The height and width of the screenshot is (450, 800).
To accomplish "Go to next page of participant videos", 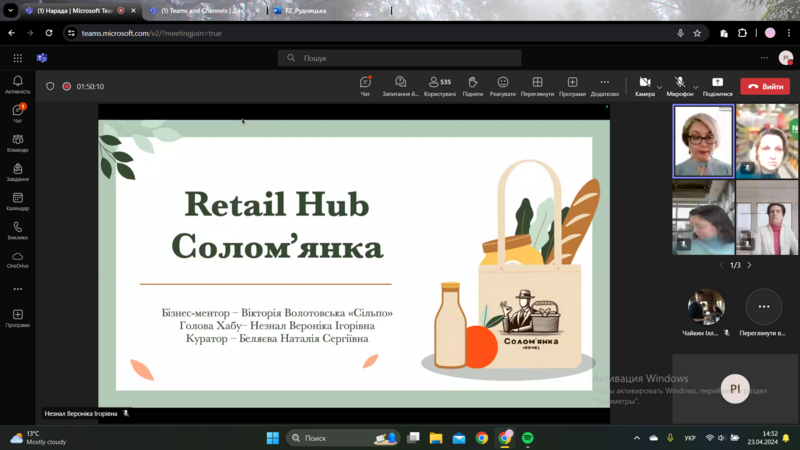I will (x=749, y=265).
